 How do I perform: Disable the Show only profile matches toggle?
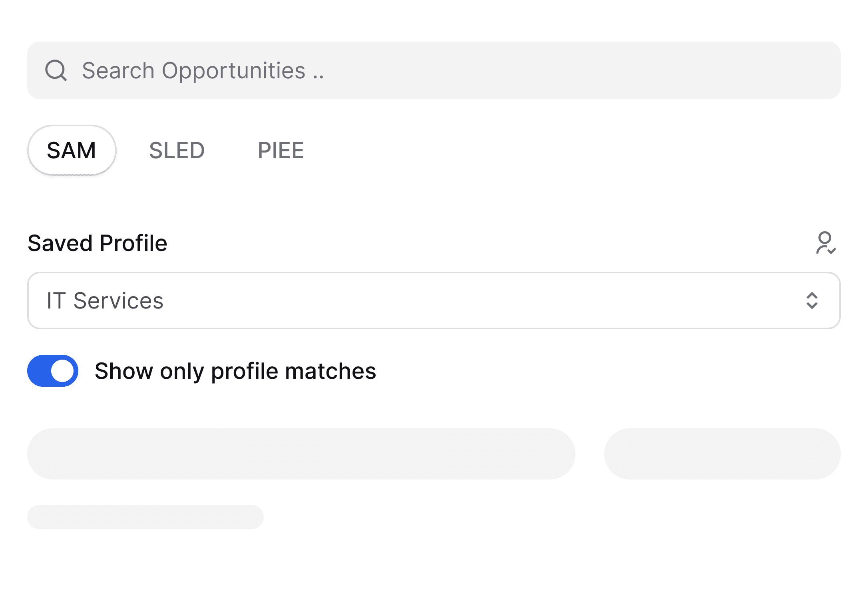click(53, 371)
